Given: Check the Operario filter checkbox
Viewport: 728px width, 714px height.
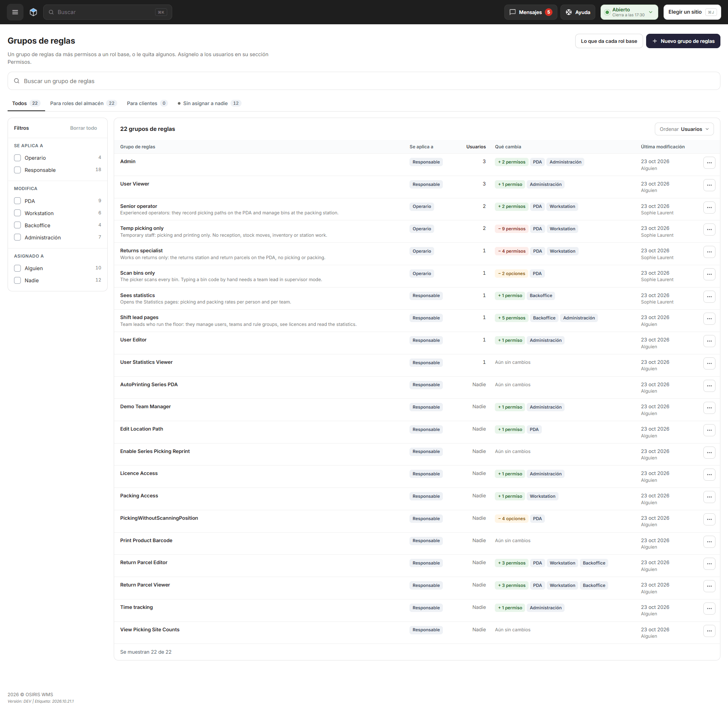Looking at the screenshot, I should (x=17, y=158).
